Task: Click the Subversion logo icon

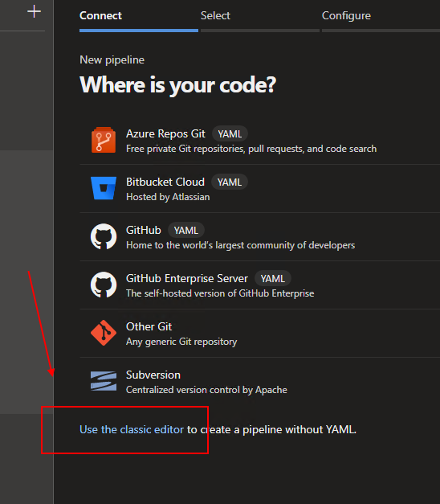Action: pos(104,381)
